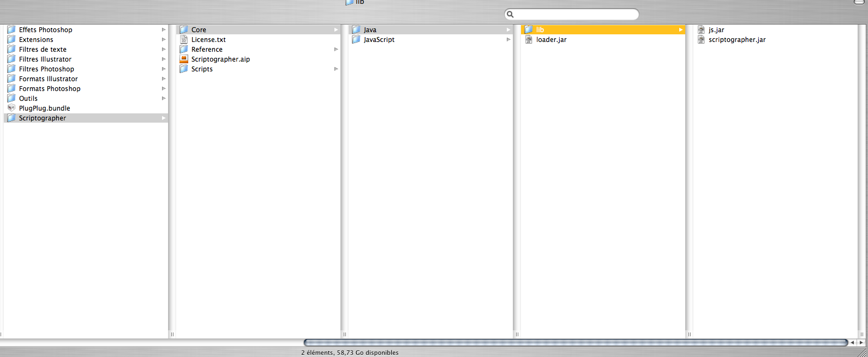Viewport: 868px width, 357px height.
Task: Select the js.jar file name
Action: click(x=716, y=29)
